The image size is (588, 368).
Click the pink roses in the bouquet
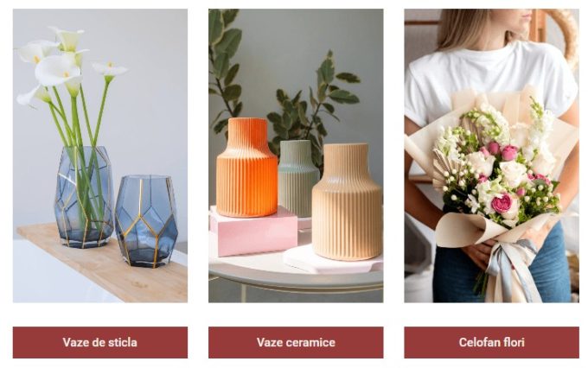coord(502,204)
